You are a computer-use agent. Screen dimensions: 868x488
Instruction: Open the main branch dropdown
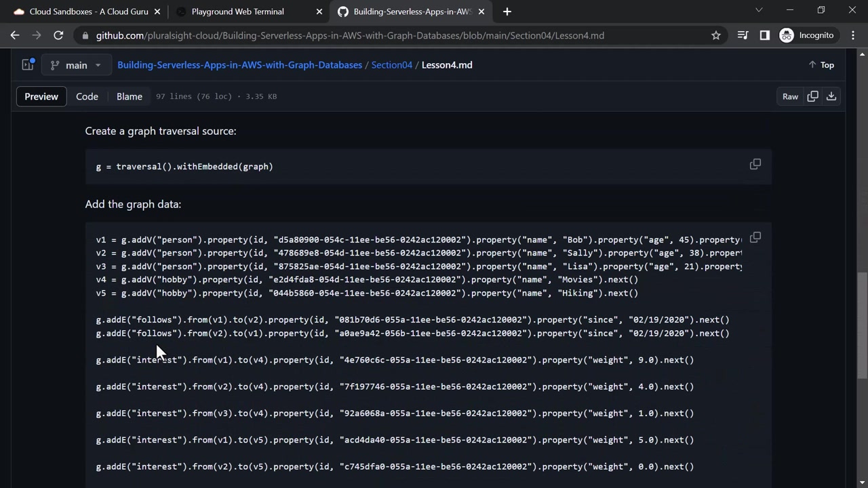click(x=75, y=65)
